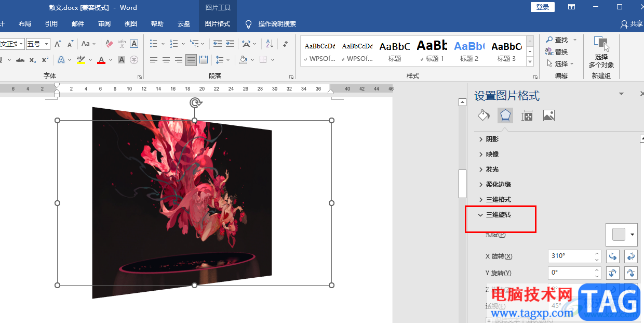Open Layout & Properties pane tab
This screenshot has height=323, width=644.
coord(527,115)
